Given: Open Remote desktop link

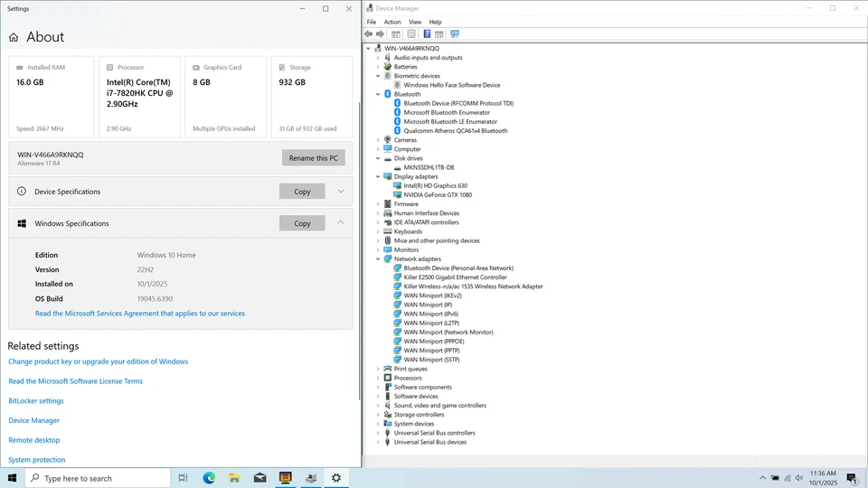Looking at the screenshot, I should click(33, 440).
